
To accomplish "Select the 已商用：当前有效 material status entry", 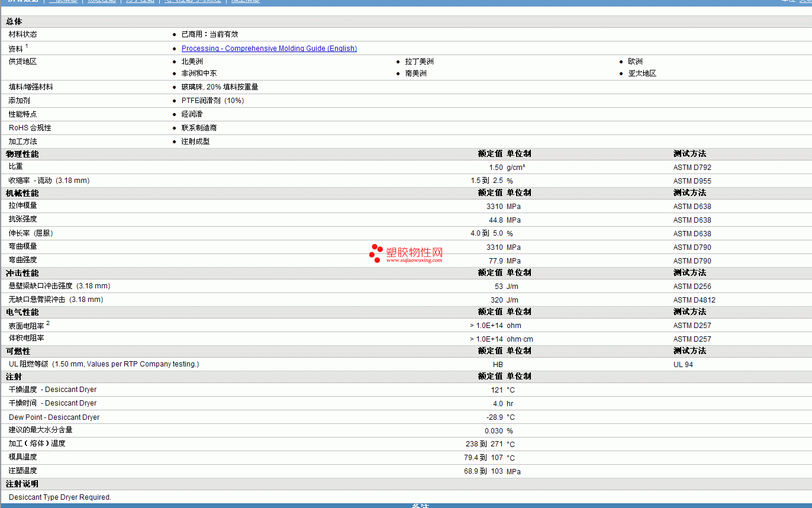I will coord(210,34).
